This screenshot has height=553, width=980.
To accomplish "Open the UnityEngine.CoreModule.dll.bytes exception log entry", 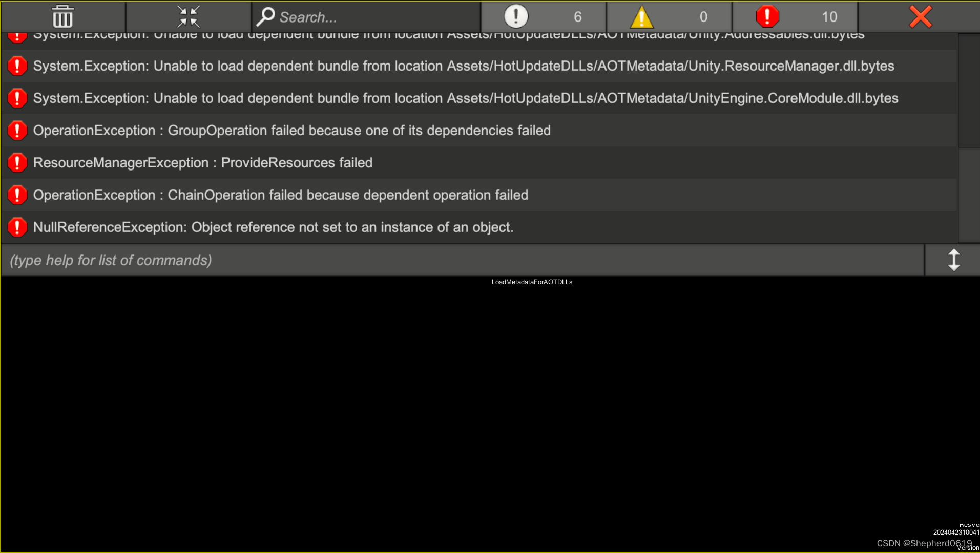I will tap(479, 98).
